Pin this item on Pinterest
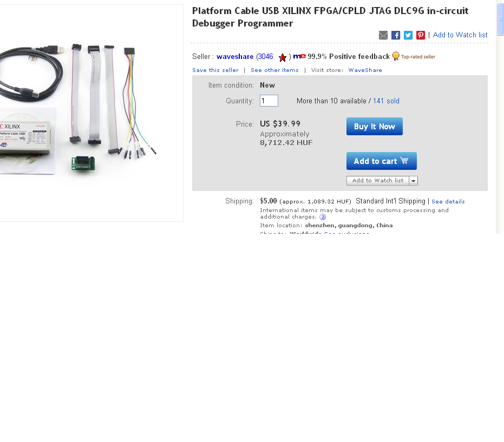504x442 pixels. tap(421, 35)
